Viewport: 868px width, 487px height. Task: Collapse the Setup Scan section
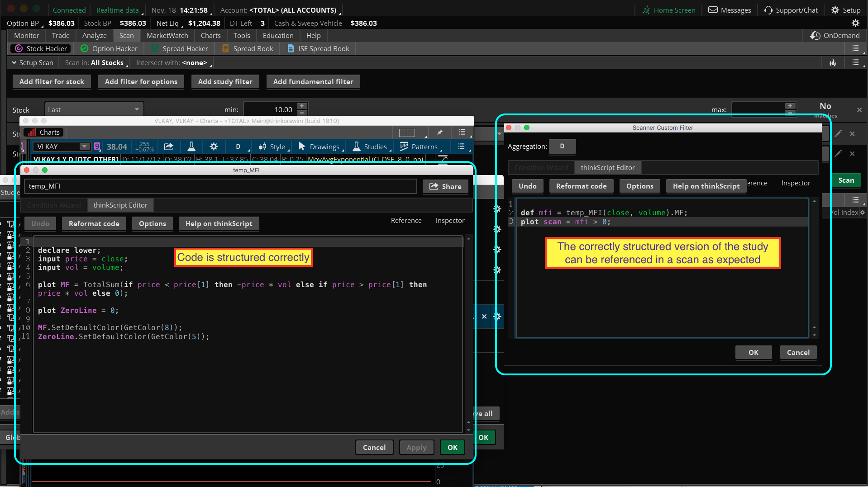[x=33, y=63]
